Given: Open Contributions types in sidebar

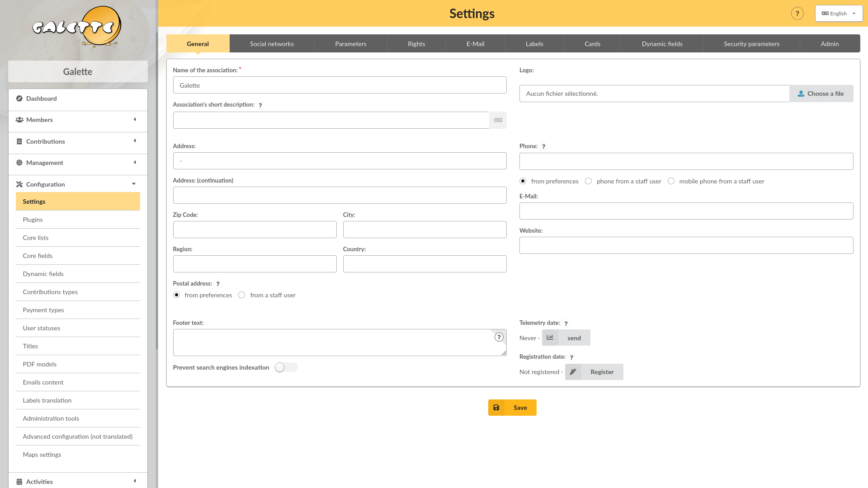Looking at the screenshot, I should pyautogui.click(x=78, y=292).
